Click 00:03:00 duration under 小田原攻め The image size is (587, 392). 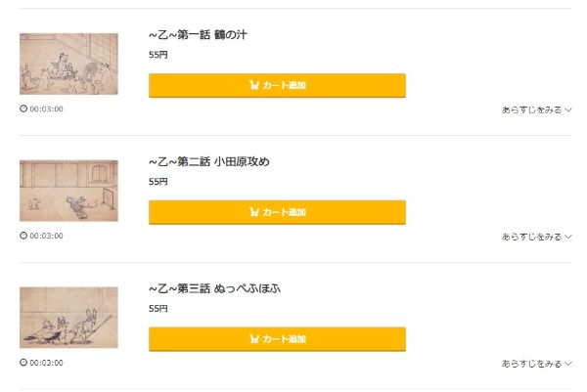pos(46,236)
